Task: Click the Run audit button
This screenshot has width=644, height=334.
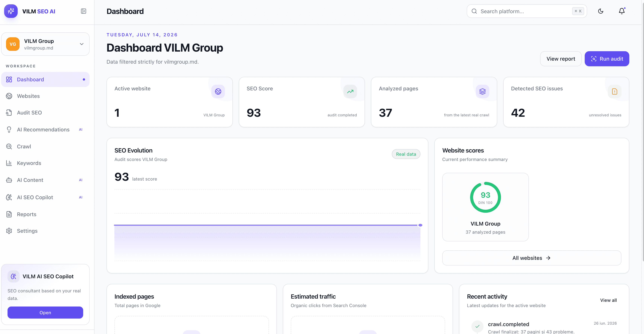Action: [x=607, y=59]
